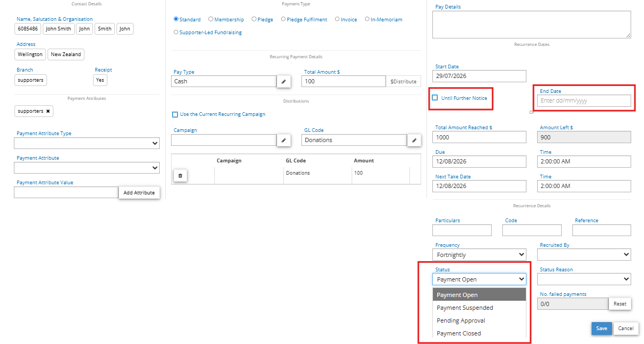Image resolution: width=644 pixels, height=344 pixels.
Task: Select the Membership payment type
Action: pyautogui.click(x=211, y=19)
